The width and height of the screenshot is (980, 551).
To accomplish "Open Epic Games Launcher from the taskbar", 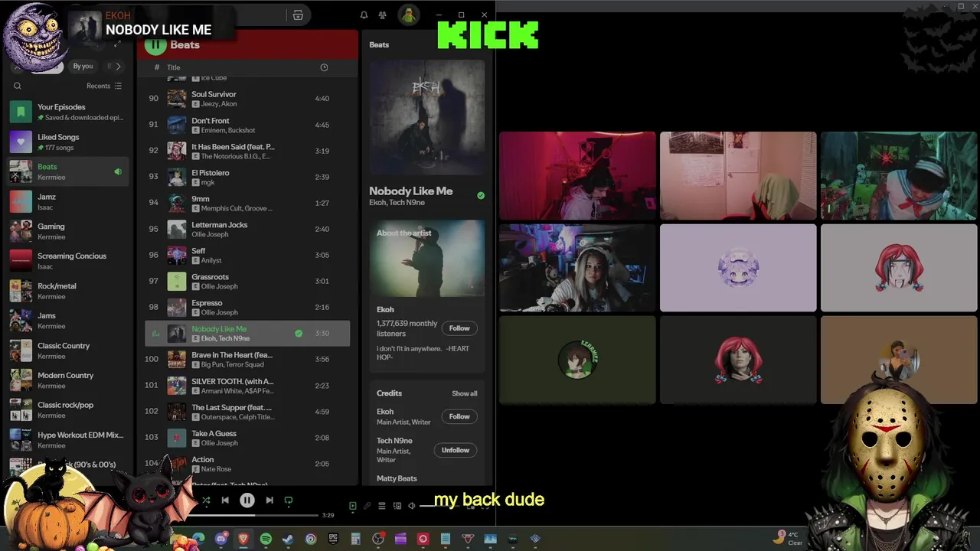I will tap(333, 539).
